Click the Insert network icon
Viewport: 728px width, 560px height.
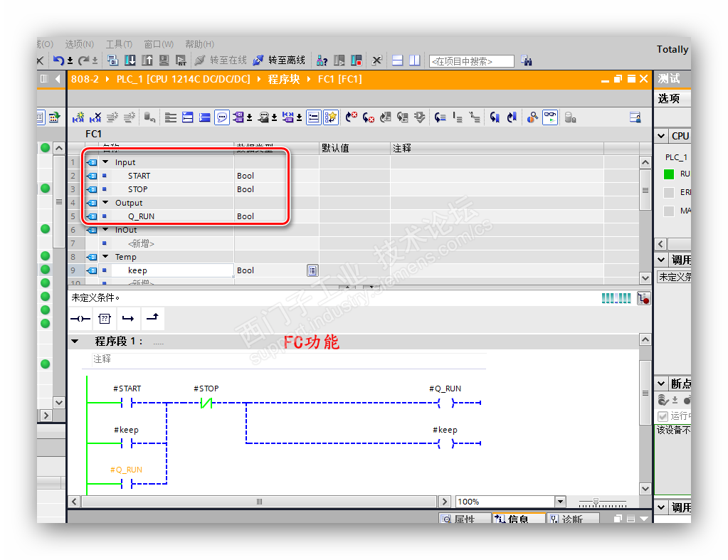click(78, 117)
